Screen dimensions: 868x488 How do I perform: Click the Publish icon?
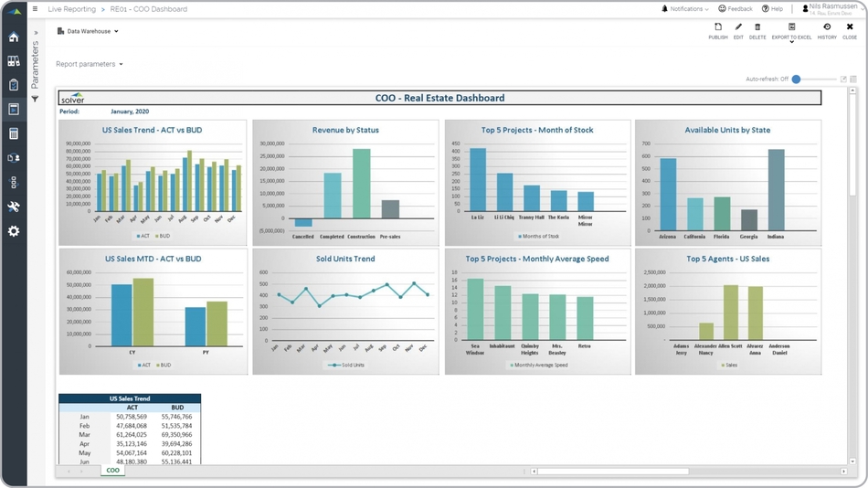(718, 31)
